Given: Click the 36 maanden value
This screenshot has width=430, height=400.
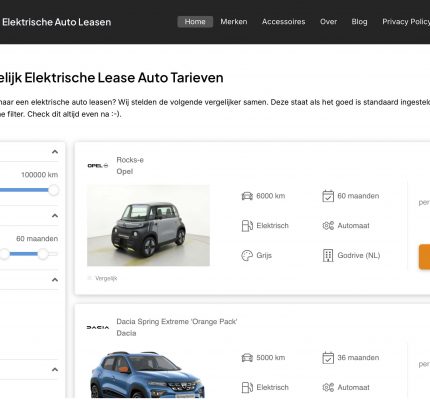Looking at the screenshot, I should (358, 358).
